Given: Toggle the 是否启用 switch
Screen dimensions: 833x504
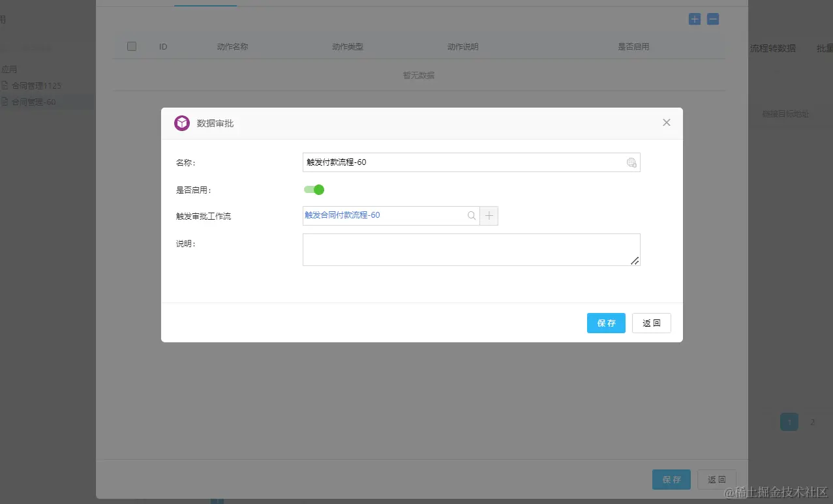Looking at the screenshot, I should [x=314, y=190].
